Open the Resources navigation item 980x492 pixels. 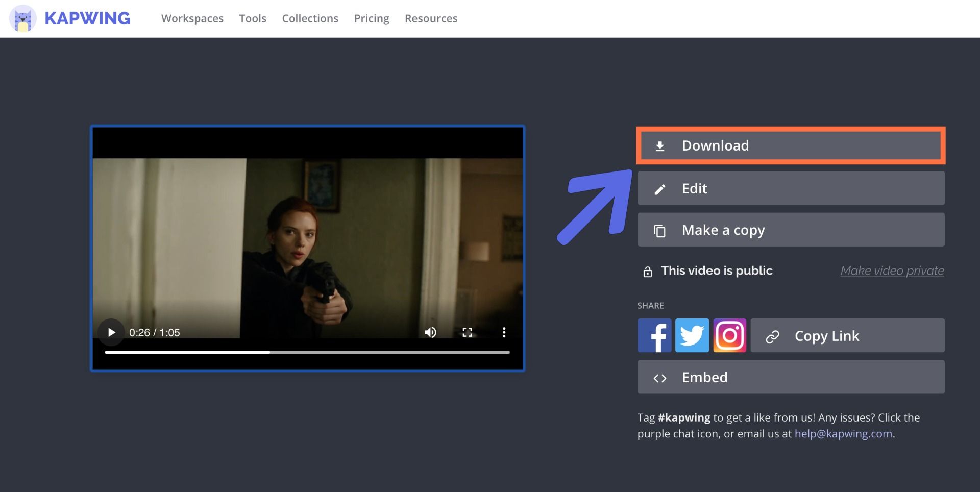coord(431,18)
